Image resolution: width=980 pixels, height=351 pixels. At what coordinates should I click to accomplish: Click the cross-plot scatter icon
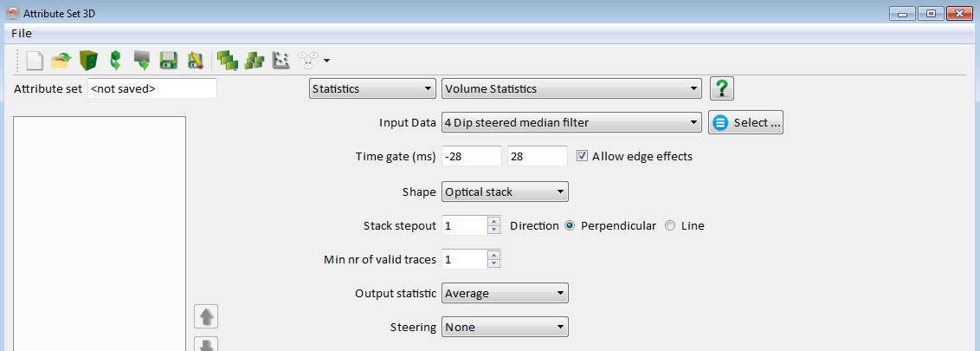(280, 61)
